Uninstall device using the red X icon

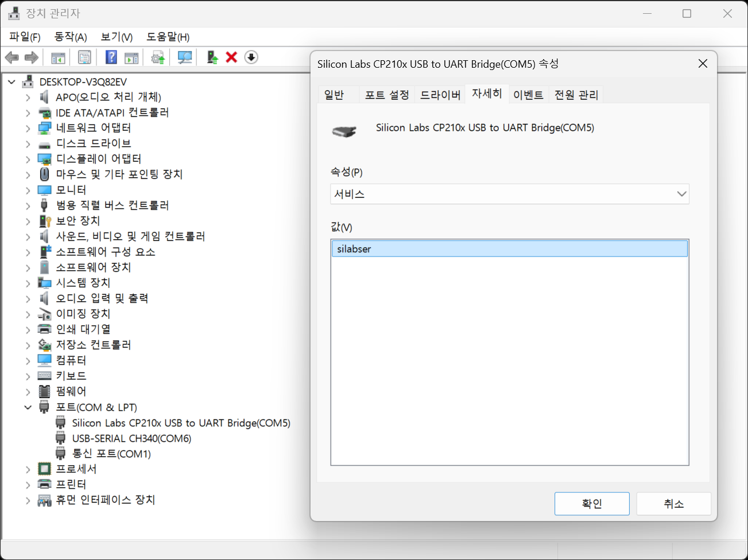pyautogui.click(x=231, y=57)
